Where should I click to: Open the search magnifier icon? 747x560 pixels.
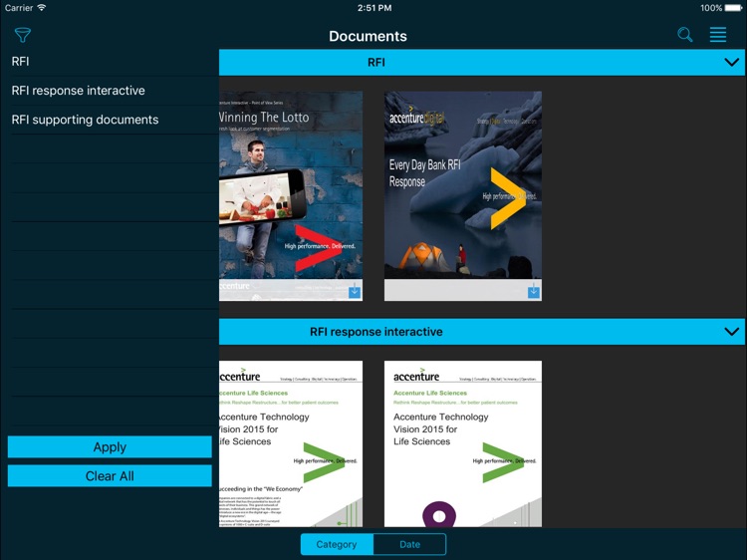pos(684,34)
